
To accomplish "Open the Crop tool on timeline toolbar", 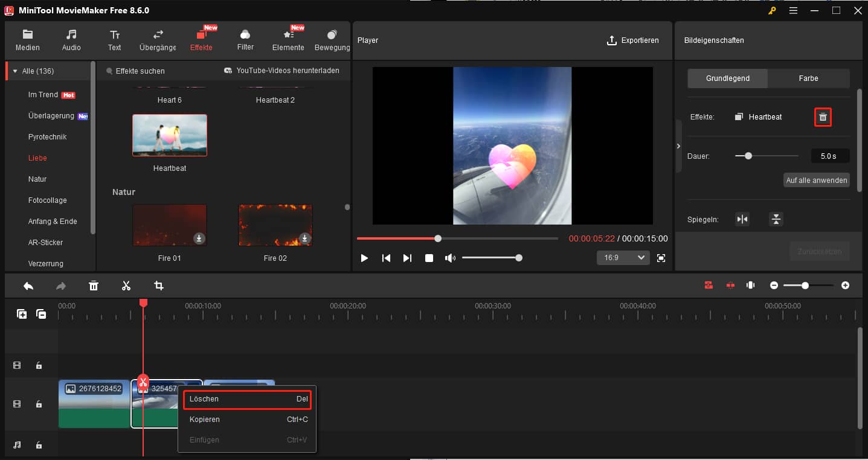I will point(159,285).
